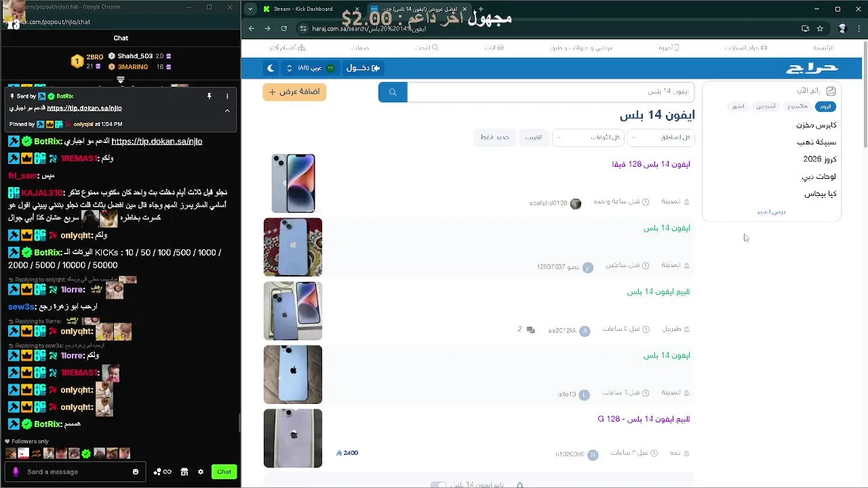Open trending search كابرس مخزن

pyautogui.click(x=816, y=125)
